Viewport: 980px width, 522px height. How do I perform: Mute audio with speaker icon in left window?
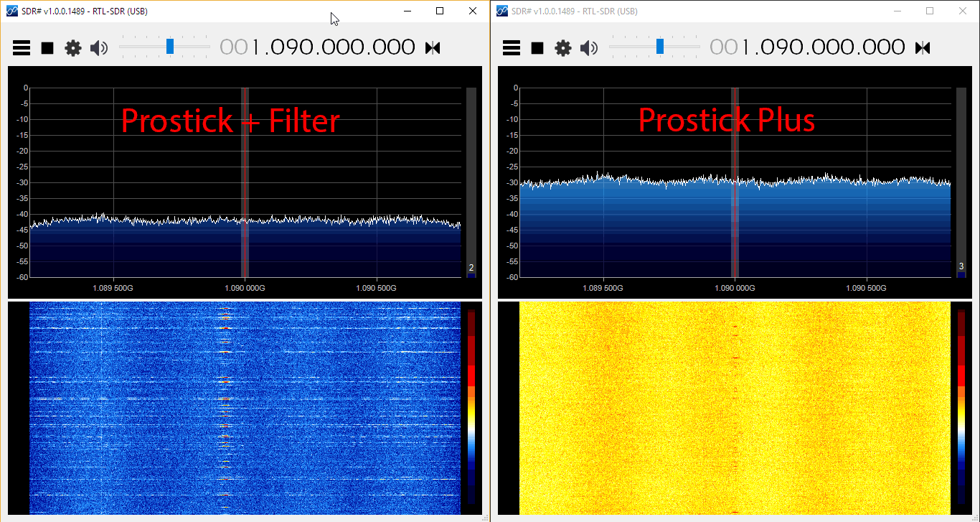pyautogui.click(x=99, y=47)
